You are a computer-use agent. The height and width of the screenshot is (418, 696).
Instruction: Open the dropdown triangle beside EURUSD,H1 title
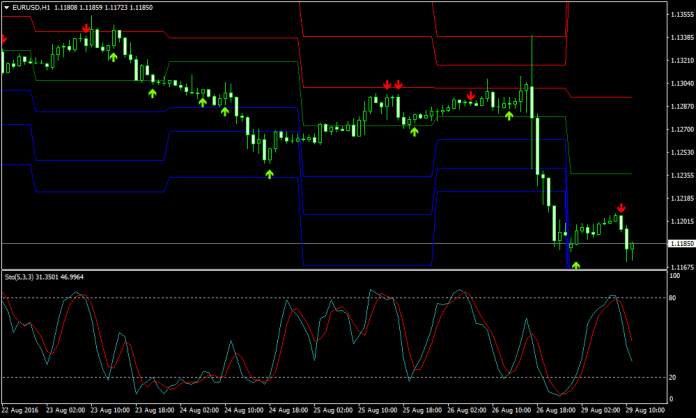pos(6,6)
